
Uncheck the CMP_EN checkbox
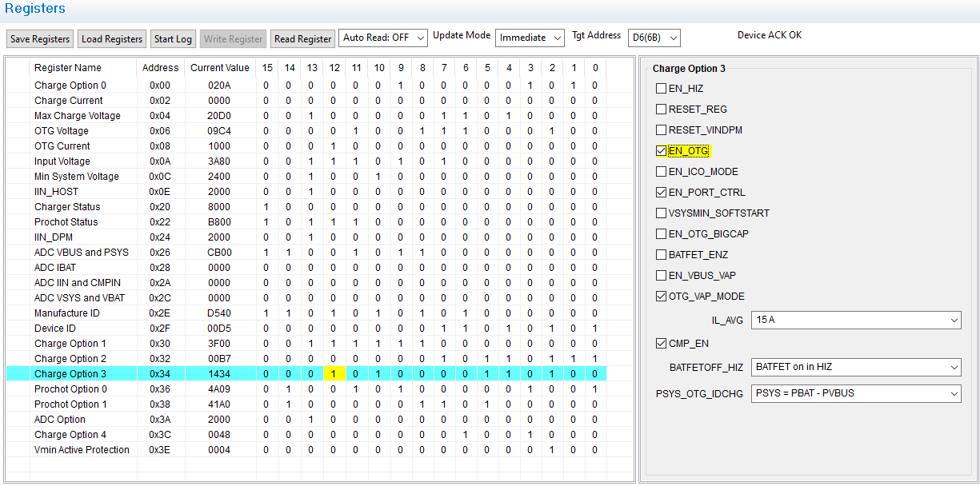[x=662, y=343]
